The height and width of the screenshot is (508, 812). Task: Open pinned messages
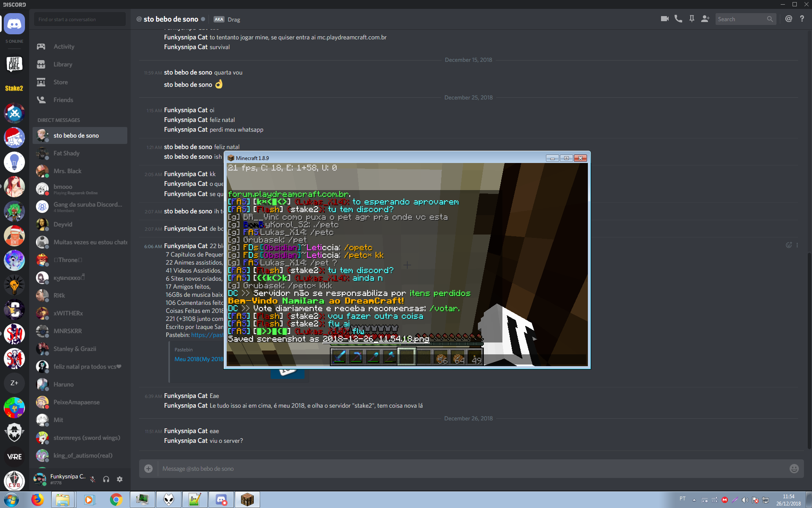coord(692,19)
